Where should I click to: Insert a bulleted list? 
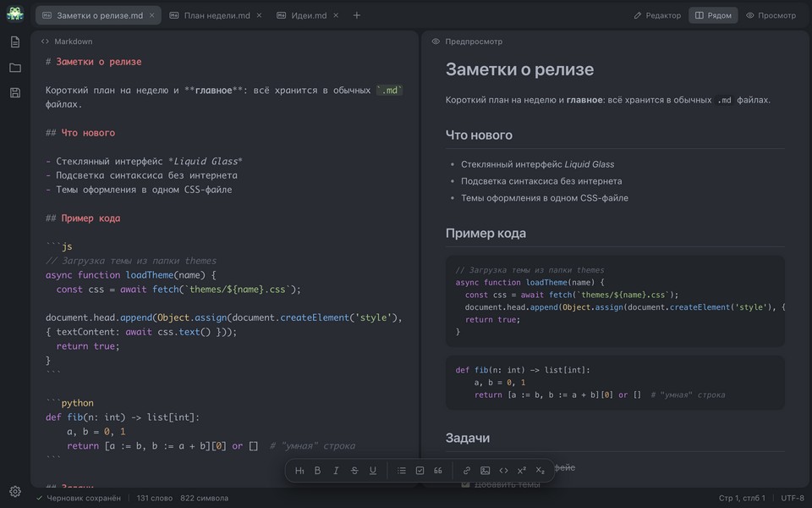coord(401,471)
